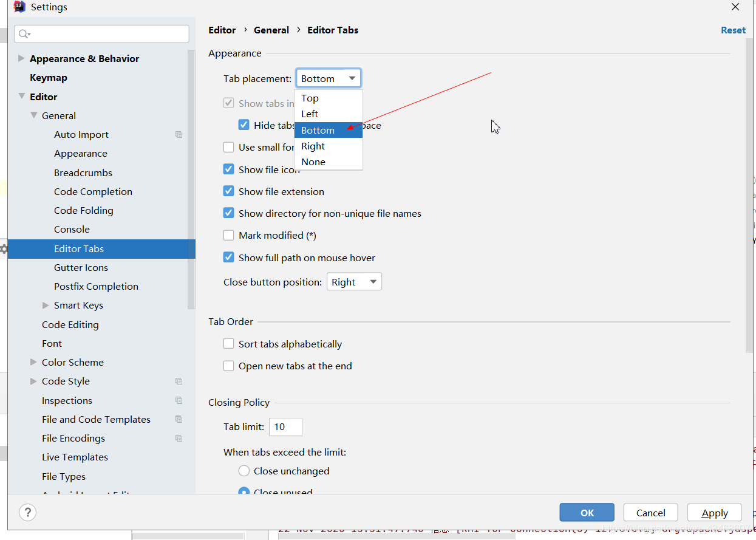
Task: Click the OK button
Action: [587, 513]
